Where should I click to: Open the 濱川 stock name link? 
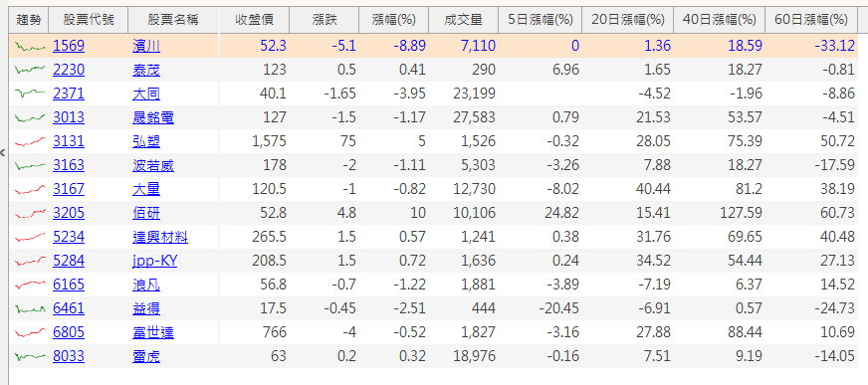146,46
